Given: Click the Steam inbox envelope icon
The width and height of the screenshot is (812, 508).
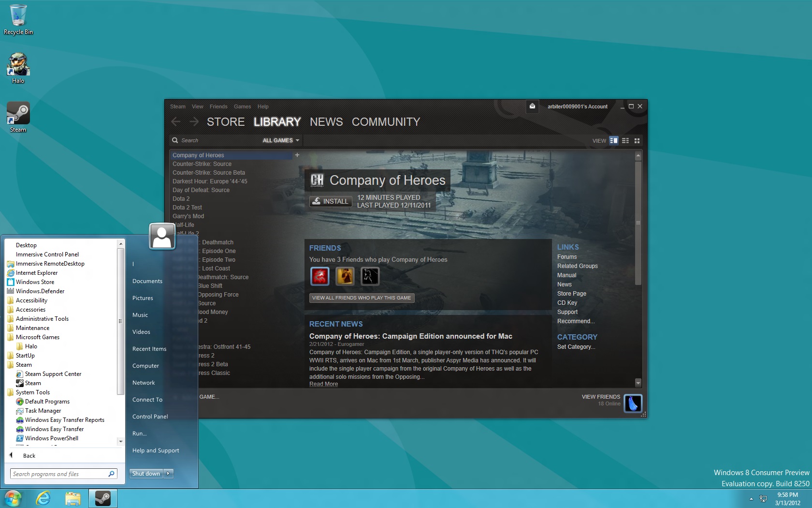Looking at the screenshot, I should coord(532,106).
